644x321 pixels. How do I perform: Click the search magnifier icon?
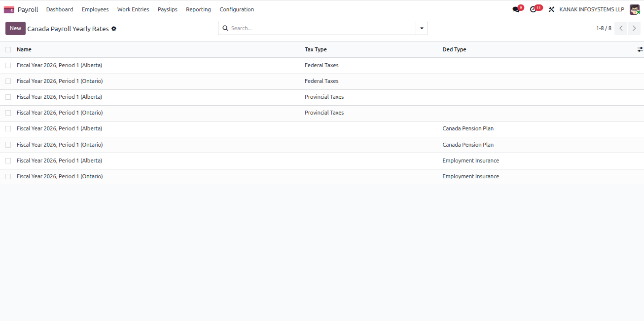pyautogui.click(x=226, y=28)
